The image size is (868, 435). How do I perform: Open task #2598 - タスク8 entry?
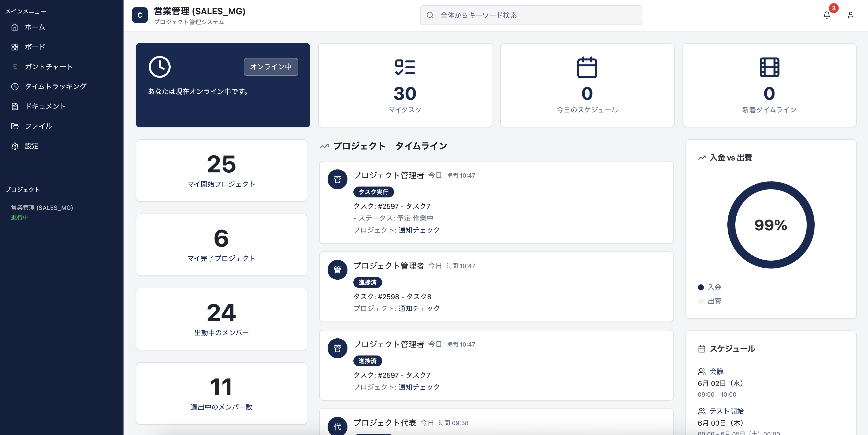pos(393,297)
